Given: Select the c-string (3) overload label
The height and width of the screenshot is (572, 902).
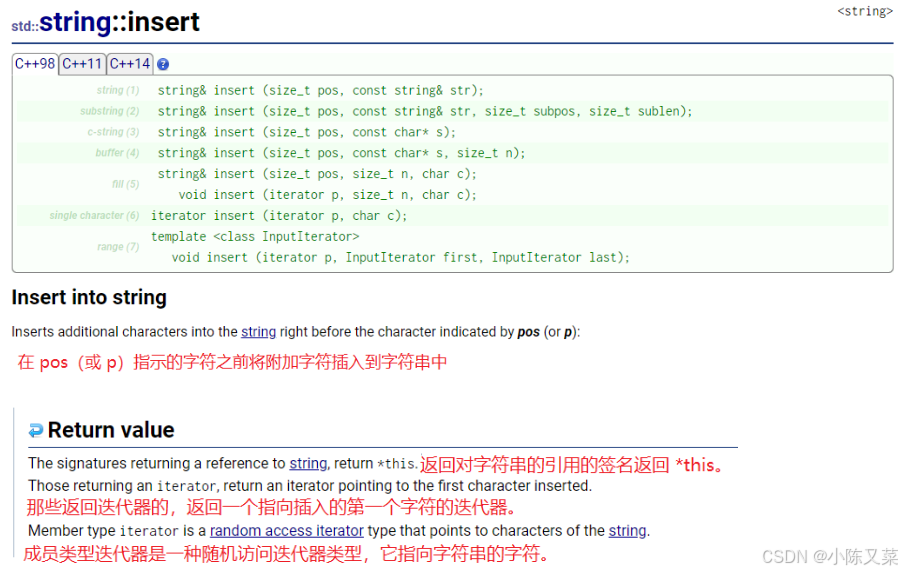Looking at the screenshot, I should click(x=113, y=132).
